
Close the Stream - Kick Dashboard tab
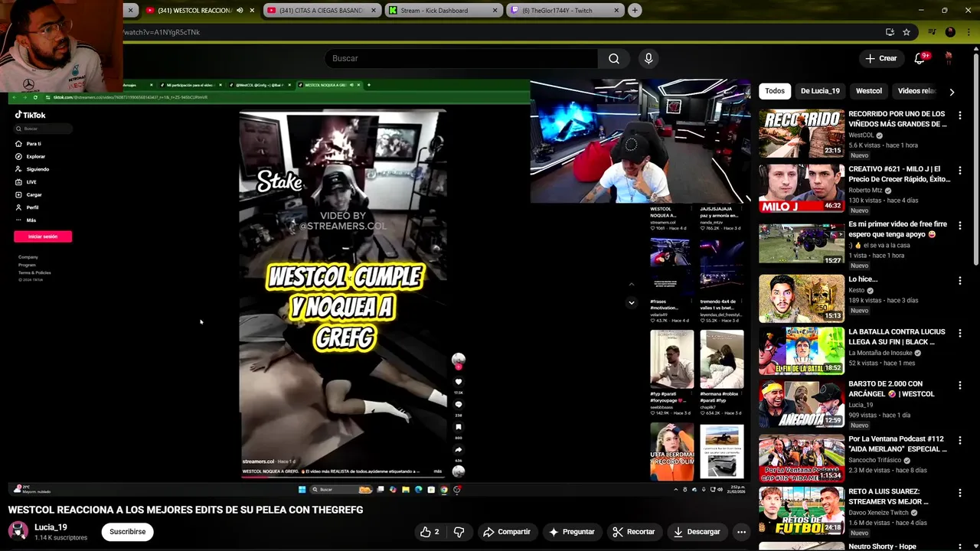click(495, 11)
